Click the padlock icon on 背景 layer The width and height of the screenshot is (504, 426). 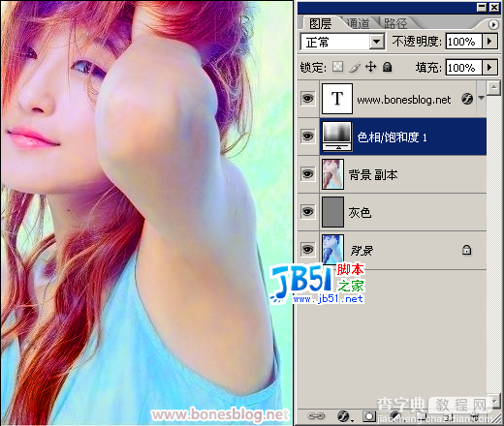coord(466,250)
